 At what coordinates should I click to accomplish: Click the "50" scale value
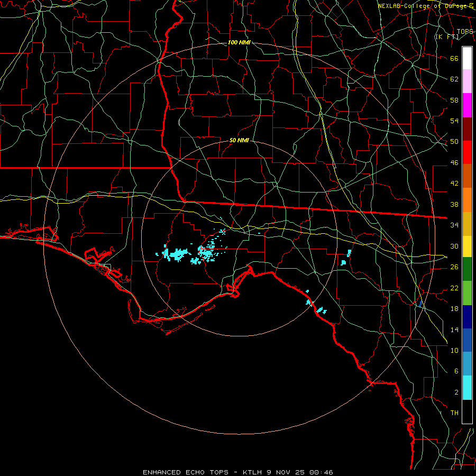[454, 142]
